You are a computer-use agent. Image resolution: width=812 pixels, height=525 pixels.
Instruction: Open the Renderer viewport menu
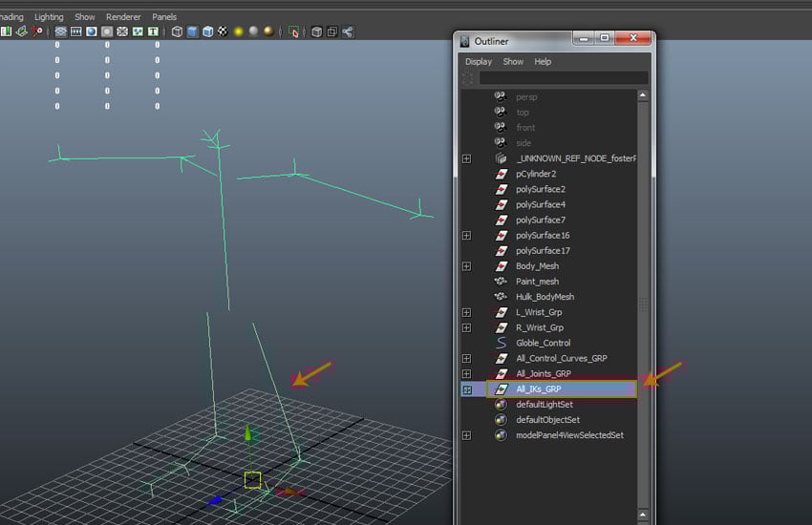click(x=123, y=17)
